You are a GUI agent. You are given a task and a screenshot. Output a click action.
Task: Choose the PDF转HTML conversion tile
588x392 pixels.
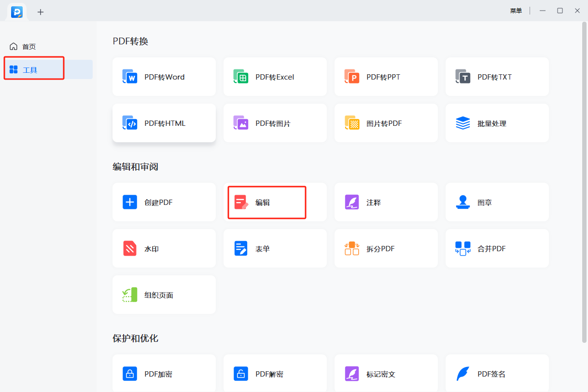[x=164, y=123]
